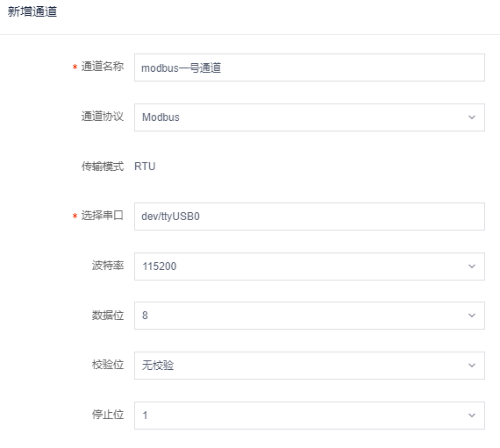Screen dimensions: 500x448
Task: Click the 校验位 field label
Action: [108, 365]
